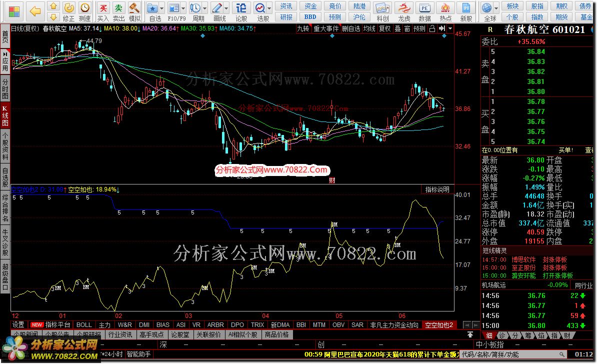Click the lock icon on chart toolbar
Screen dimensions: 598x364
(x=432, y=28)
